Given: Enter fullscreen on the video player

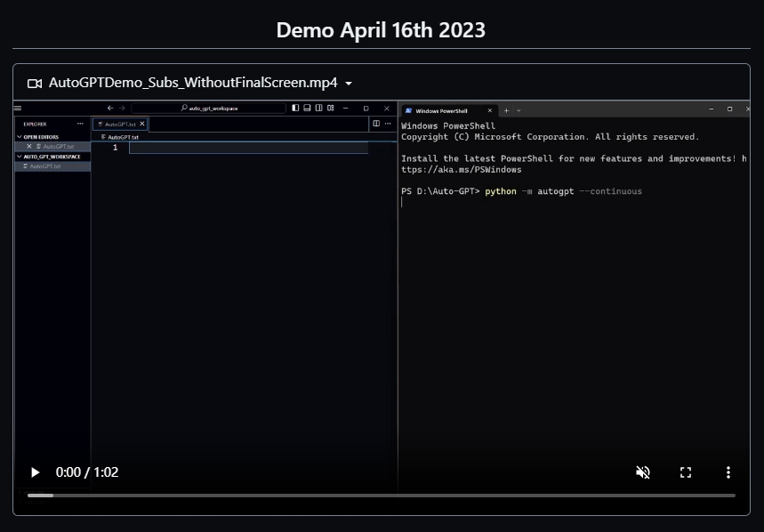Looking at the screenshot, I should [685, 472].
